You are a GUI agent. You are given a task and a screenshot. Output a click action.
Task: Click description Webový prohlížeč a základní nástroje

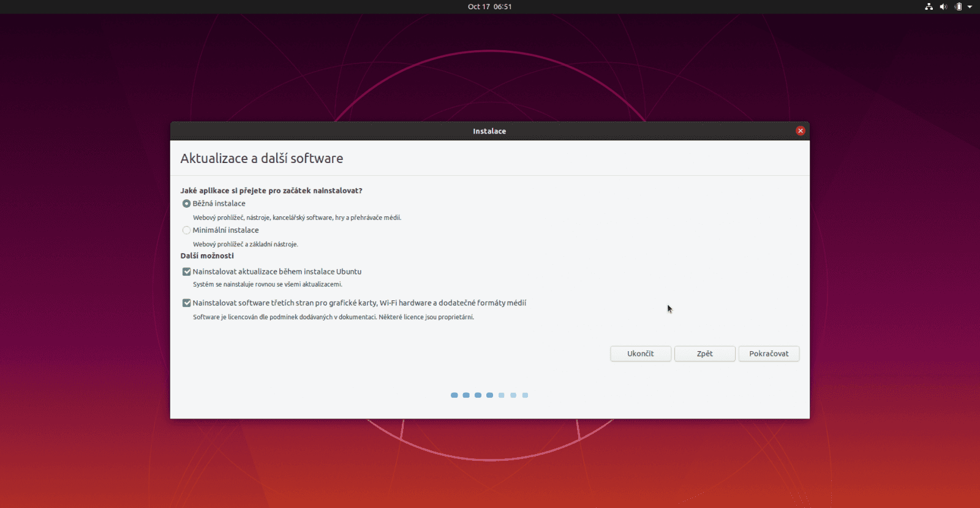point(246,245)
